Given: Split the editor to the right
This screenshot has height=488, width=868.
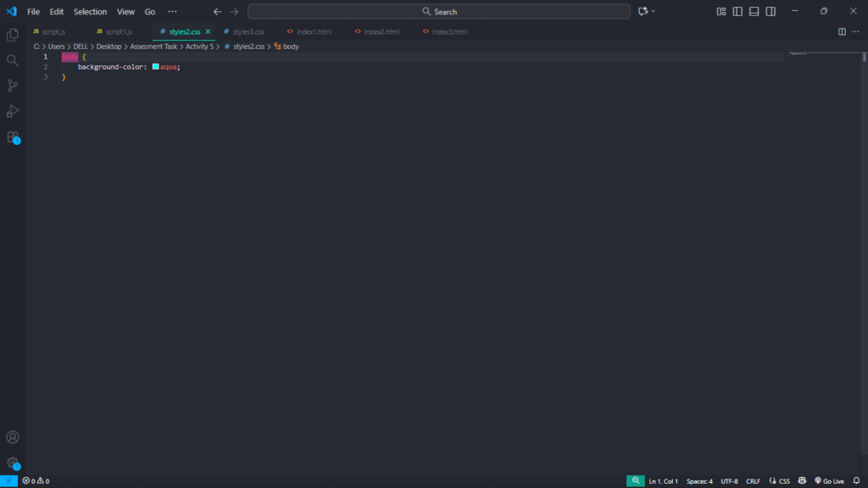Looking at the screenshot, I should (x=842, y=31).
